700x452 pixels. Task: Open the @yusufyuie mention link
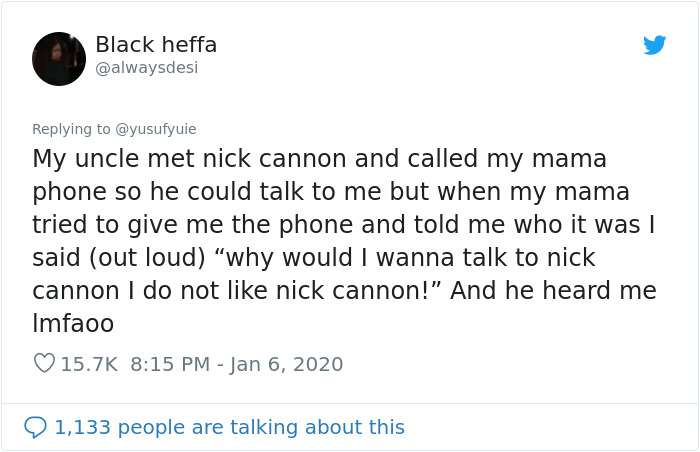156,129
